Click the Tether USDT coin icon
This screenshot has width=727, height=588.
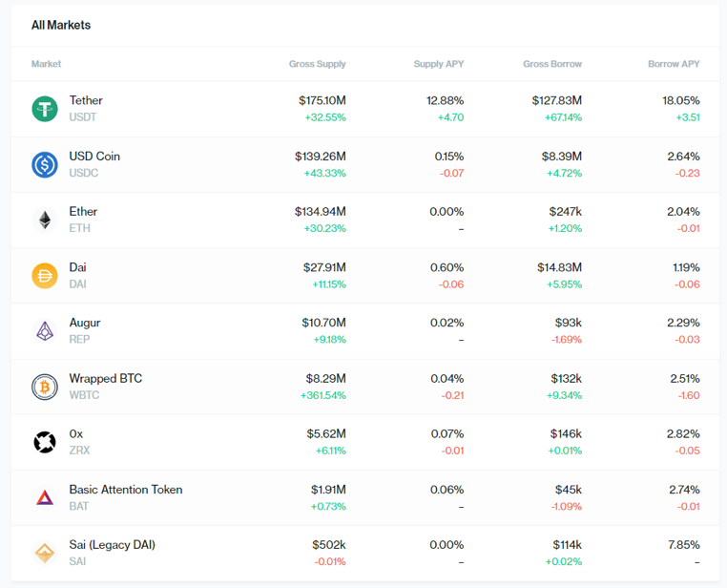pyautogui.click(x=45, y=109)
